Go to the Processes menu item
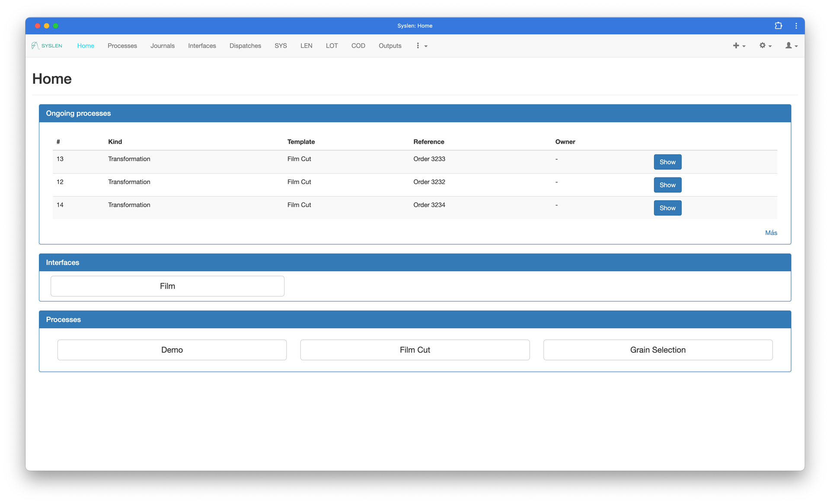The width and height of the screenshot is (830, 504). [x=122, y=46]
